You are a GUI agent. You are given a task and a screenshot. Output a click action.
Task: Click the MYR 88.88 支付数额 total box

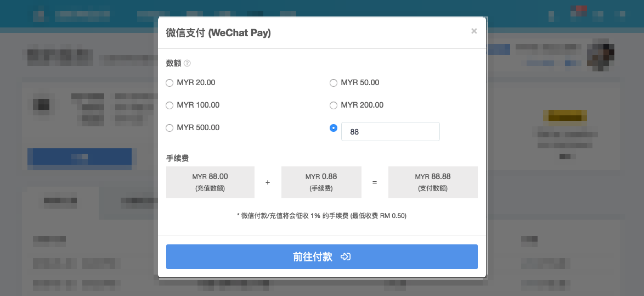[x=433, y=182]
